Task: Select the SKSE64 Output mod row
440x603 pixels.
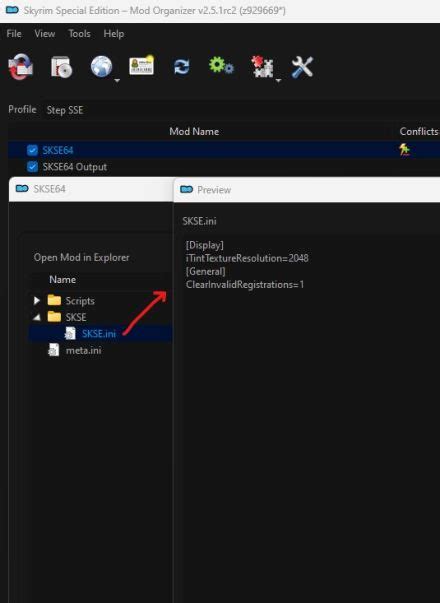Action: click(x=224, y=167)
